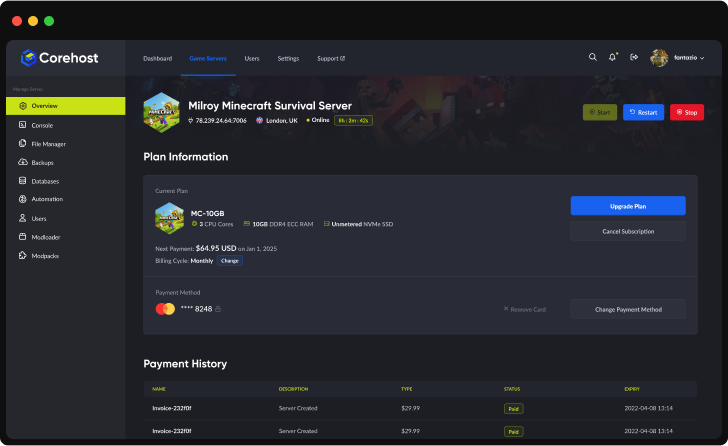Click the Modloader sidebar icon

(x=22, y=237)
